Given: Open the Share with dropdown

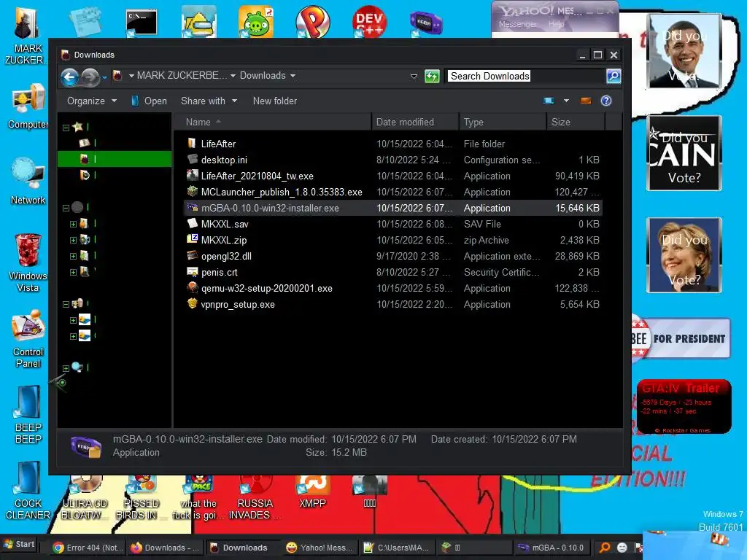Looking at the screenshot, I should pyautogui.click(x=209, y=101).
